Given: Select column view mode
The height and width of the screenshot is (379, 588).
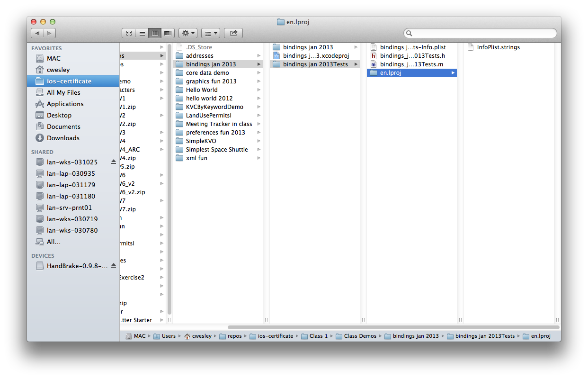Looking at the screenshot, I should pyautogui.click(x=155, y=33).
